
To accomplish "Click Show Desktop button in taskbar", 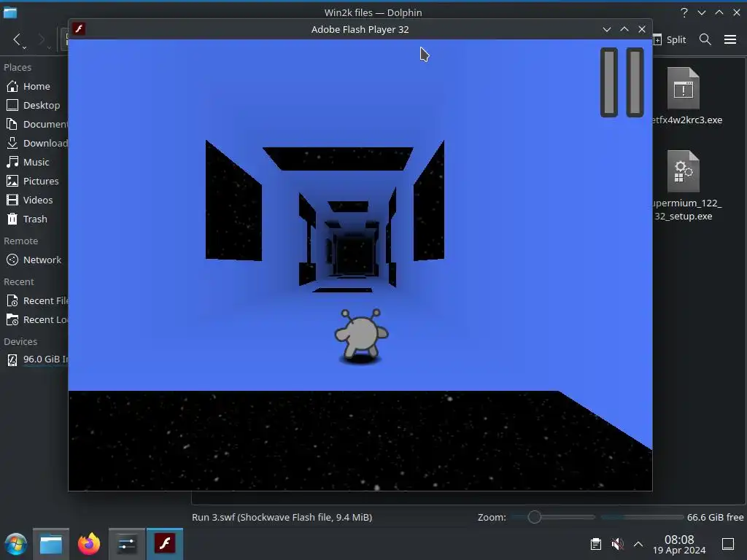I will click(728, 544).
